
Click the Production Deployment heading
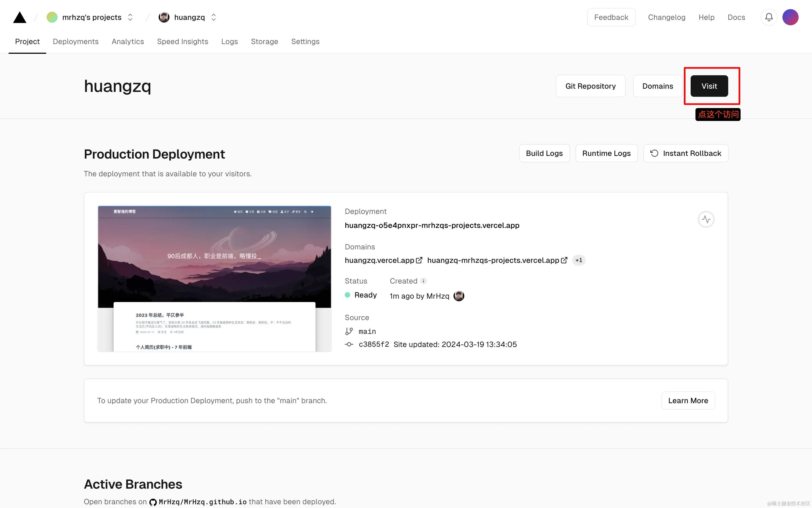click(154, 154)
